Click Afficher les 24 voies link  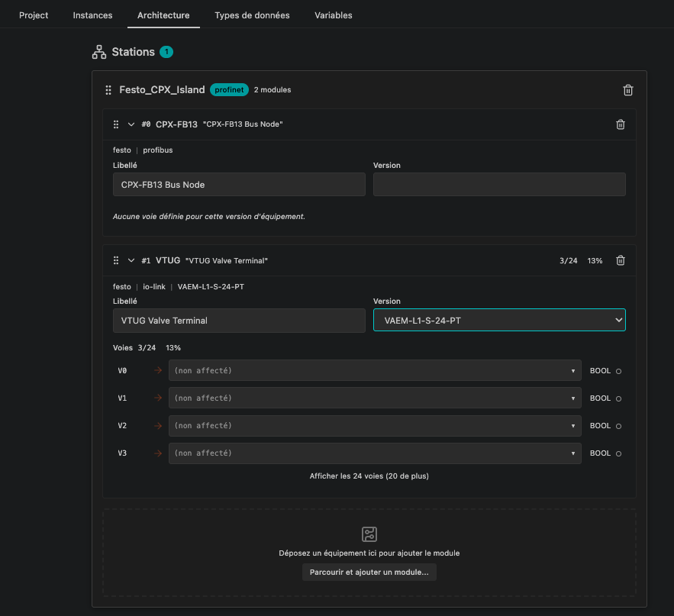tap(369, 476)
